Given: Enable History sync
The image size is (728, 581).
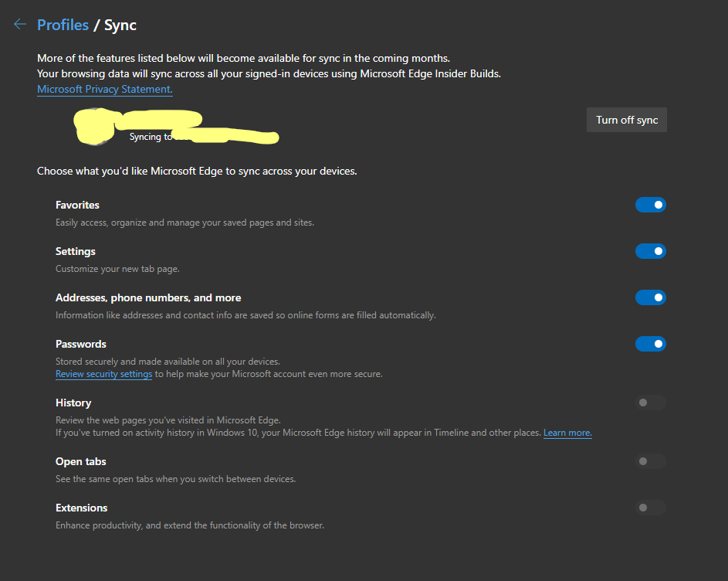Looking at the screenshot, I should (650, 402).
